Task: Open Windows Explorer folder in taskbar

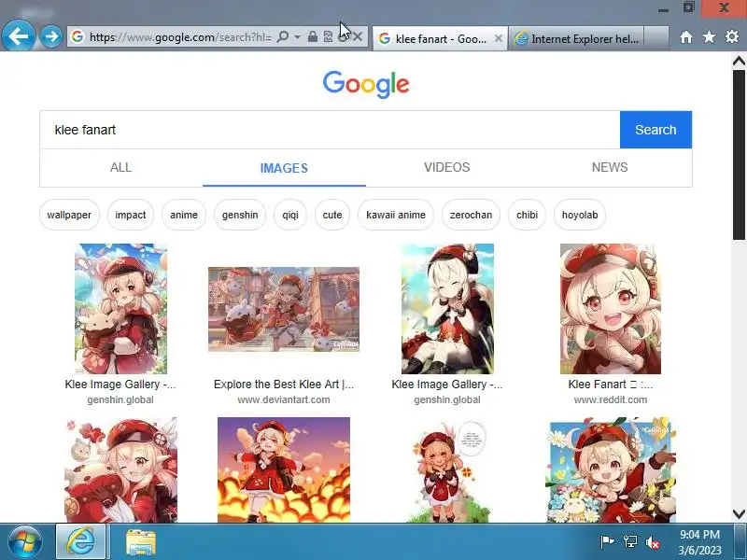Action: [141, 543]
